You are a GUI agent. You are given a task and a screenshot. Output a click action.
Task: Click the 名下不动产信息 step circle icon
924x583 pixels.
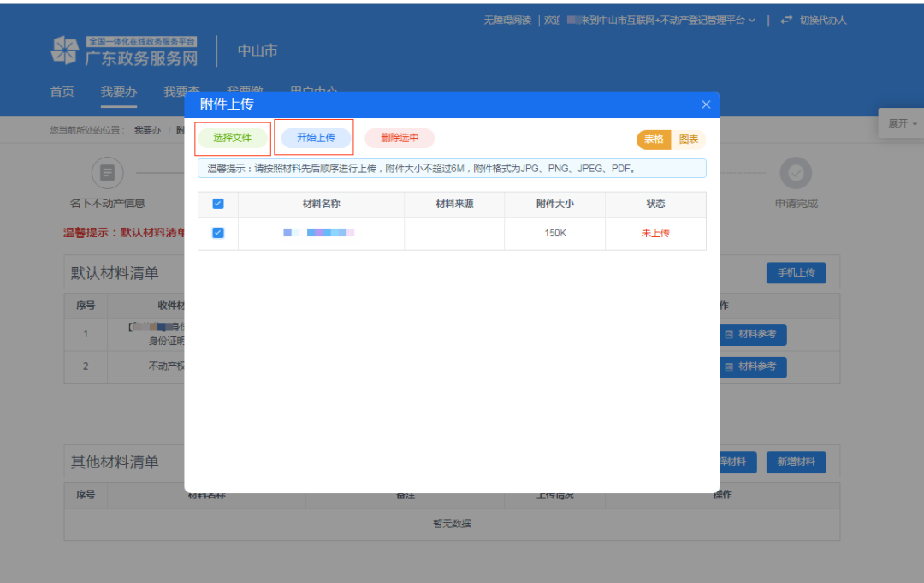pos(107,173)
